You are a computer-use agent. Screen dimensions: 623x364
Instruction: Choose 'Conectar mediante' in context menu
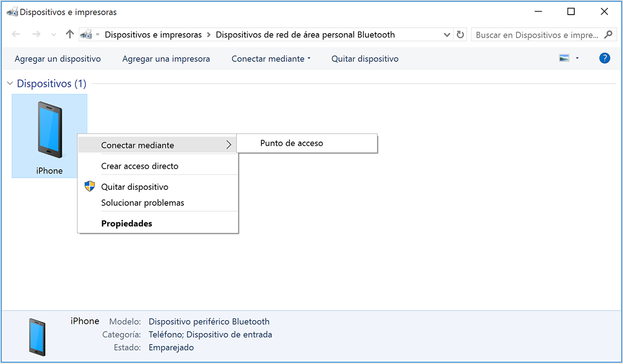pos(158,145)
